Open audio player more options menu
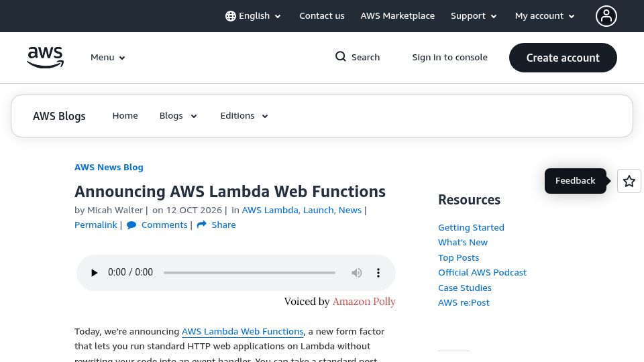This screenshot has height=362, width=644. [x=378, y=273]
